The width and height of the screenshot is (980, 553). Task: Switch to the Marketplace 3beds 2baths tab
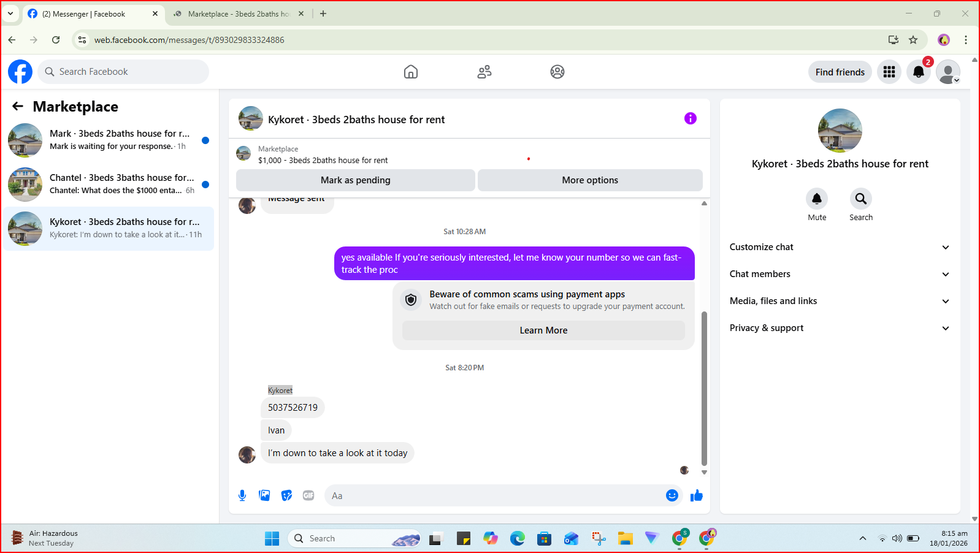pyautogui.click(x=239, y=13)
